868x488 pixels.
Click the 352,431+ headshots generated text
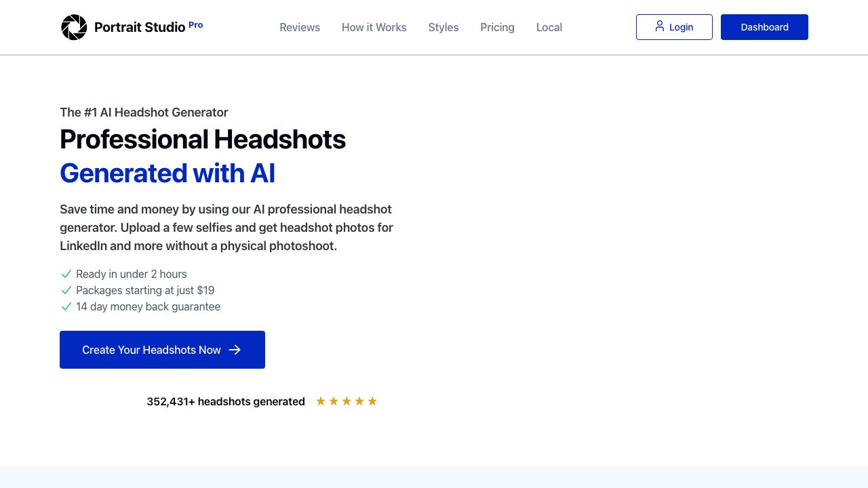tap(226, 401)
